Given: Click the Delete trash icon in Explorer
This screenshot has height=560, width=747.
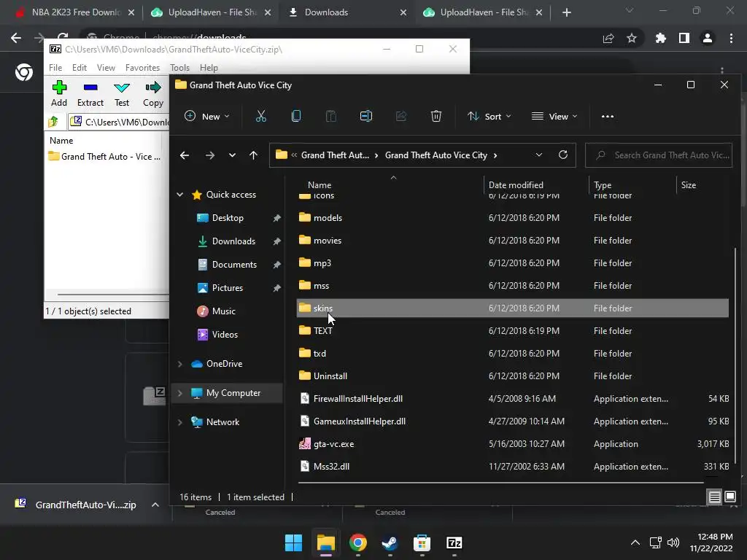Looking at the screenshot, I should pyautogui.click(x=436, y=116).
